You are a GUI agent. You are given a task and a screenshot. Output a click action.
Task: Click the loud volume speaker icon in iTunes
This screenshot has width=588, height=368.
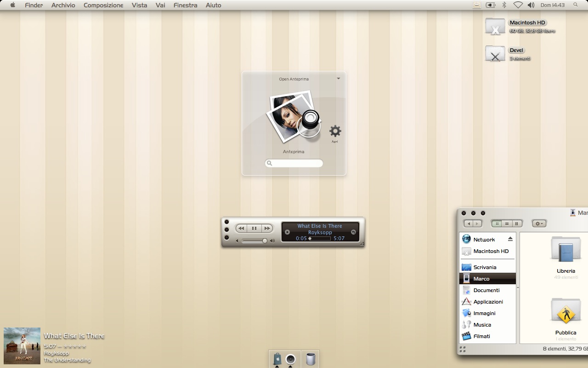pos(272,241)
